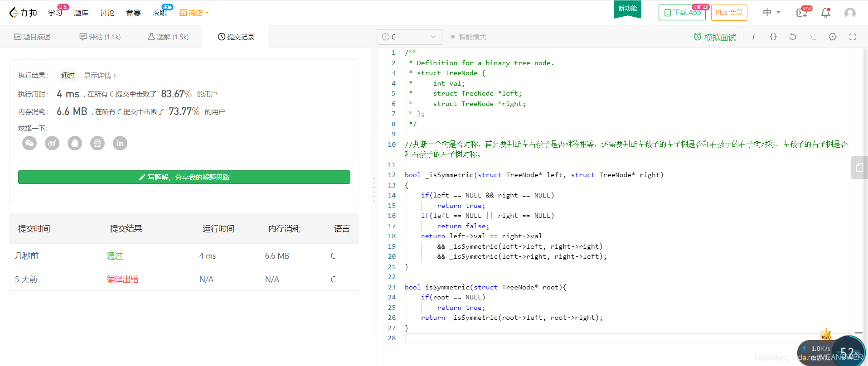Click Plus 会员 button
Viewport: 868px width, 366px height.
coord(729,13)
